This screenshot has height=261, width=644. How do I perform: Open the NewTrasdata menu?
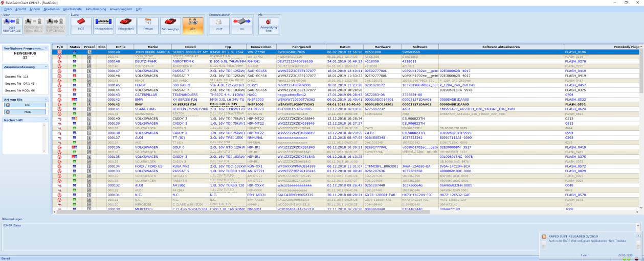(72, 9)
